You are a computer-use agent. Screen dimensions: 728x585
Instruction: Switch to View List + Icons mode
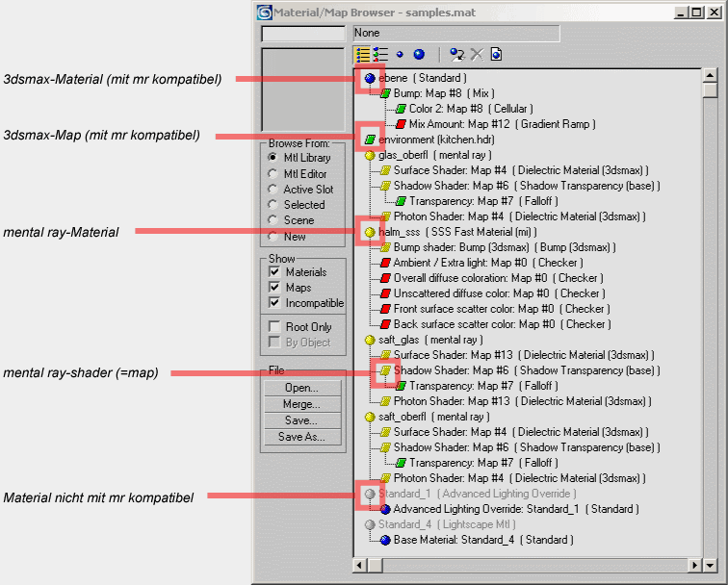coord(380,55)
